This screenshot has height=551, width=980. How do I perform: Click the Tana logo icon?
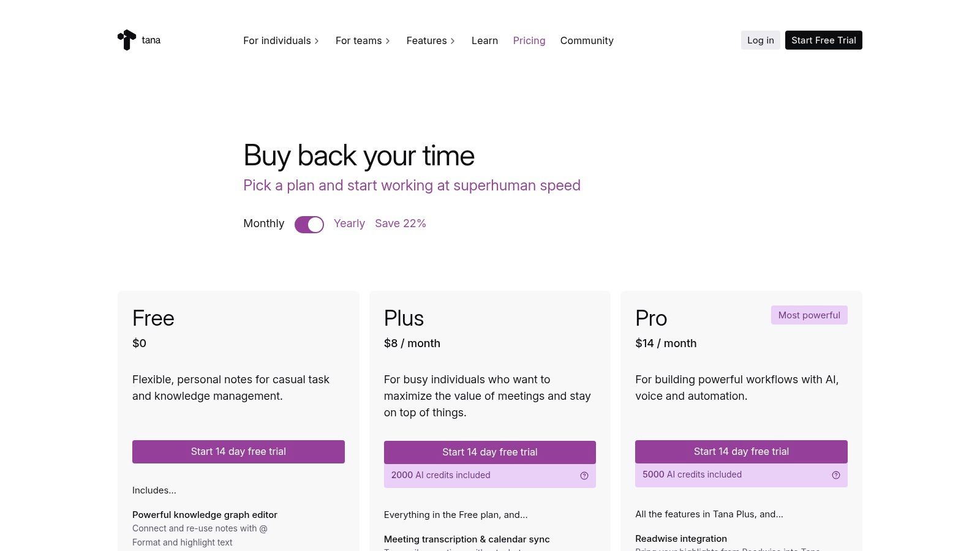[127, 40]
